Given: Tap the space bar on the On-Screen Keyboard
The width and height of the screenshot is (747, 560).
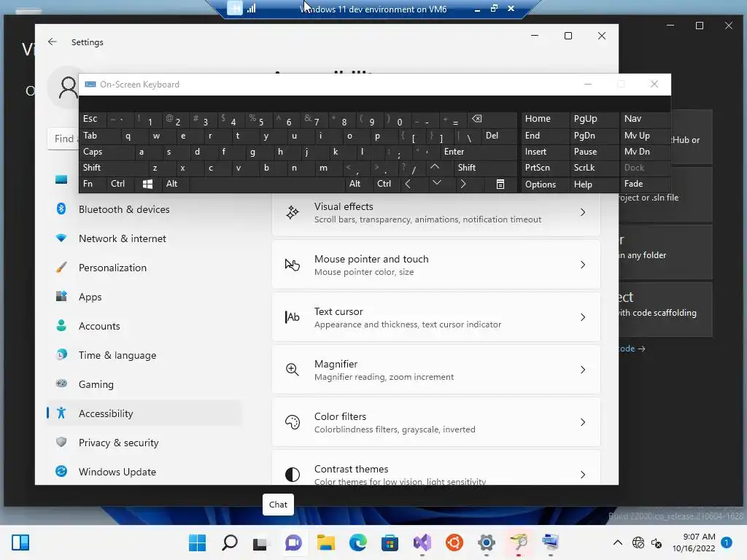Looking at the screenshot, I should pyautogui.click(x=267, y=184).
